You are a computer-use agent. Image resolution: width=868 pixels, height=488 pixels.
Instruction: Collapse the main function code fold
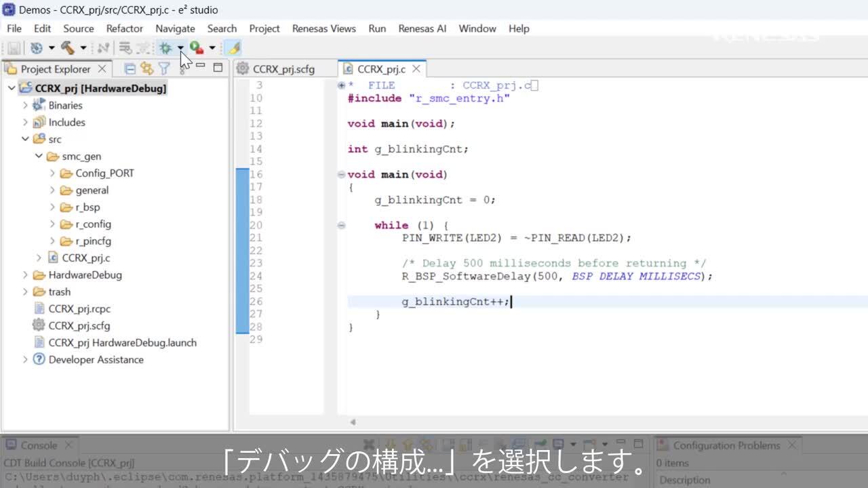tap(342, 175)
